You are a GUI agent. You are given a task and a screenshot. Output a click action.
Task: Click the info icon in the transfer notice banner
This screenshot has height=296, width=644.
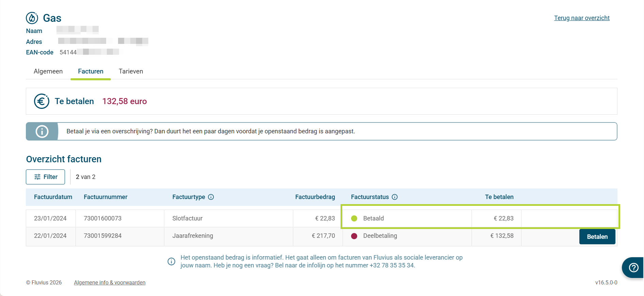[42, 131]
